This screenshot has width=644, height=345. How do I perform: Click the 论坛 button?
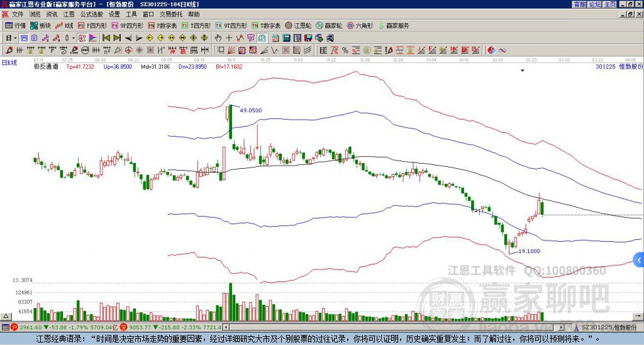pos(594,4)
